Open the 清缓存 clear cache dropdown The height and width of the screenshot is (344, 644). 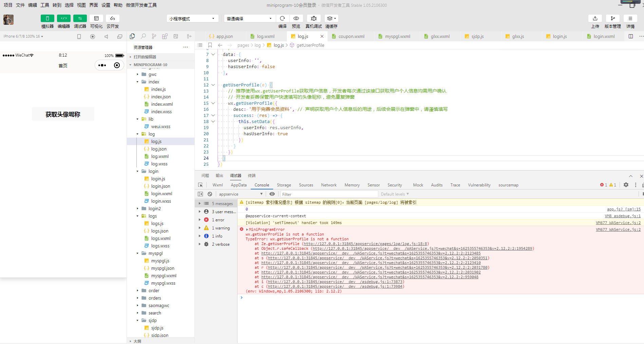click(332, 18)
